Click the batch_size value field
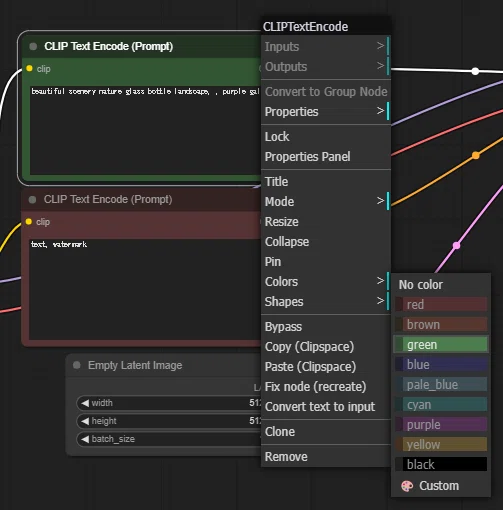 point(169,439)
